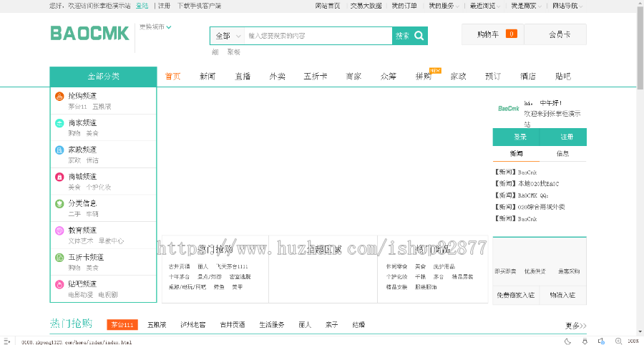Expand the 我是商家 top menu
The height and width of the screenshot is (345, 644).
tap(526, 6)
